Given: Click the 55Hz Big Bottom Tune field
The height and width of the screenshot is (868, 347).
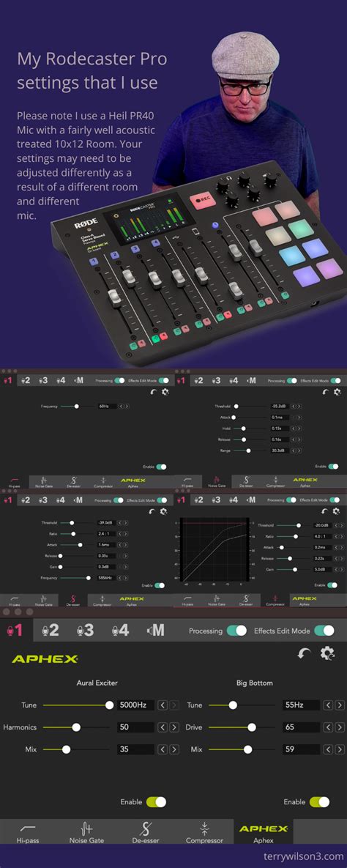Looking at the screenshot, I should point(301,705).
